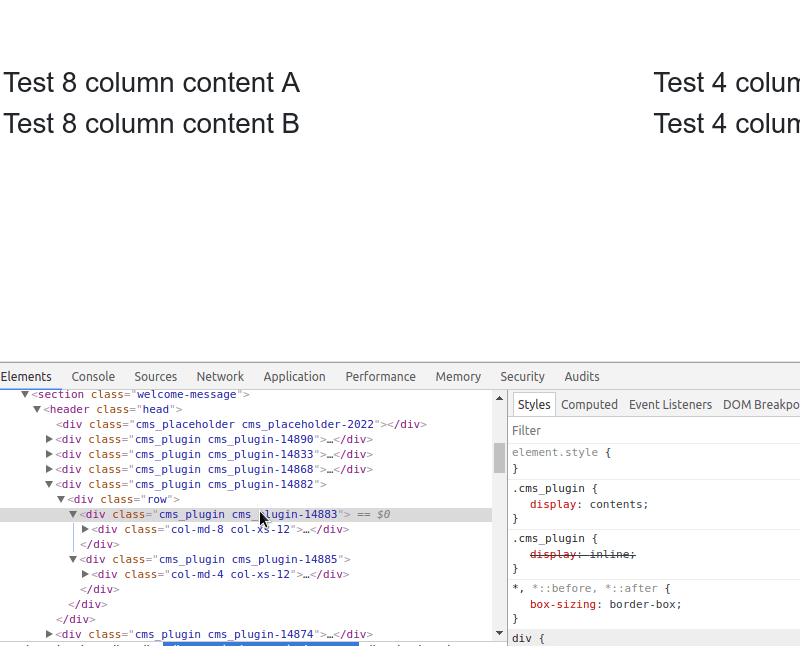Expand the cms_plugin-14874 div
The height and width of the screenshot is (646, 800).
49,634
